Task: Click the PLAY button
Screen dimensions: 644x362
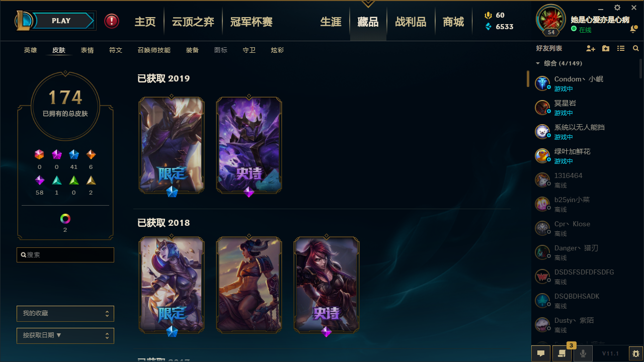Action: point(61,21)
